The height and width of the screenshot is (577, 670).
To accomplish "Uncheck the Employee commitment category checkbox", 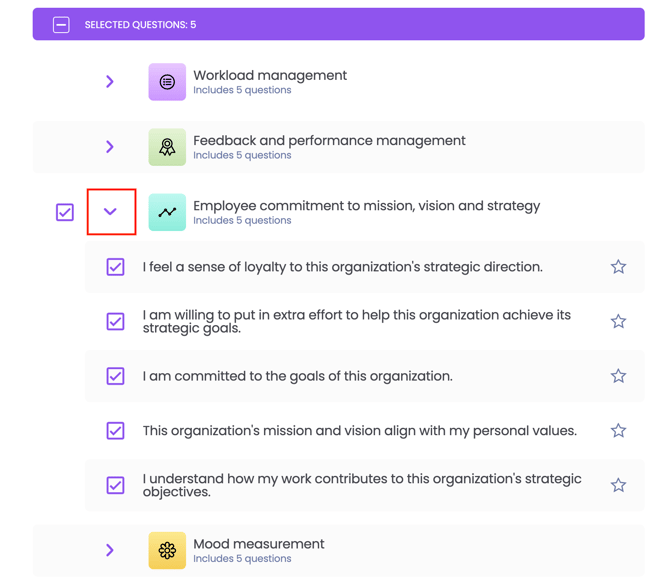I will pyautogui.click(x=65, y=212).
